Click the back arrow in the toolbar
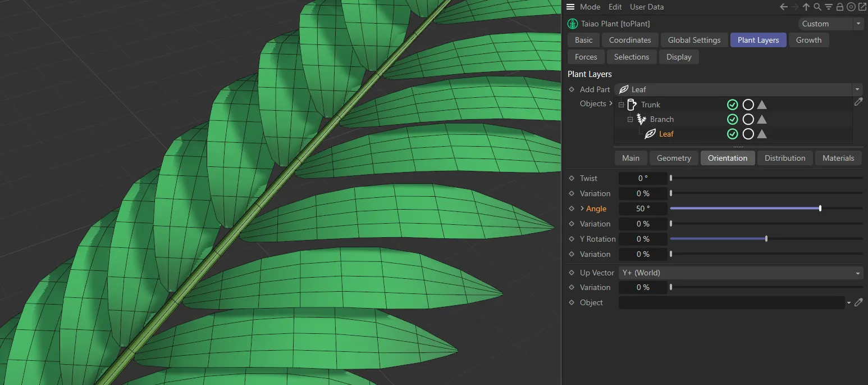The height and width of the screenshot is (385, 868). [x=783, y=7]
